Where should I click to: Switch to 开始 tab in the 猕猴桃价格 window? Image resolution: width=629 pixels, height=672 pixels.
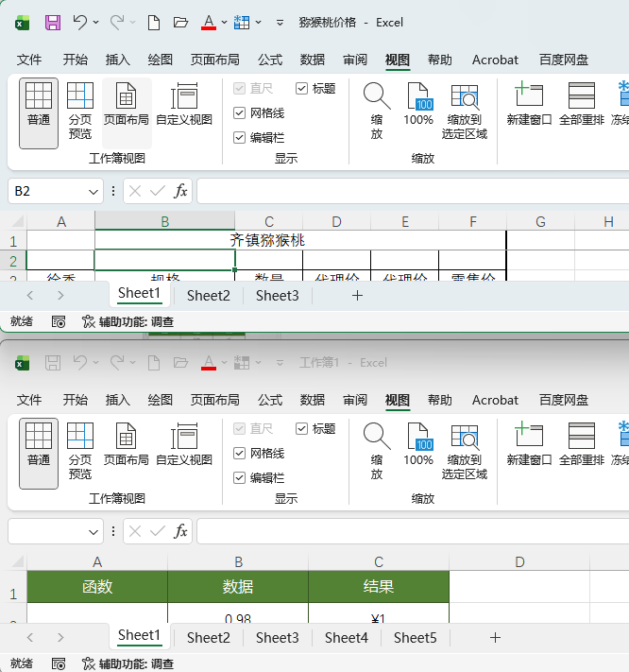coord(75,60)
